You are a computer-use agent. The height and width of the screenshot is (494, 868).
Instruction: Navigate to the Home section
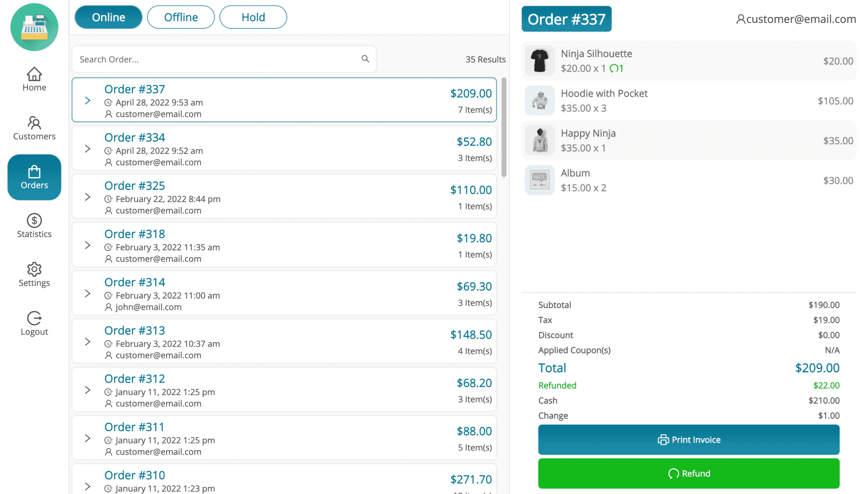pos(34,79)
